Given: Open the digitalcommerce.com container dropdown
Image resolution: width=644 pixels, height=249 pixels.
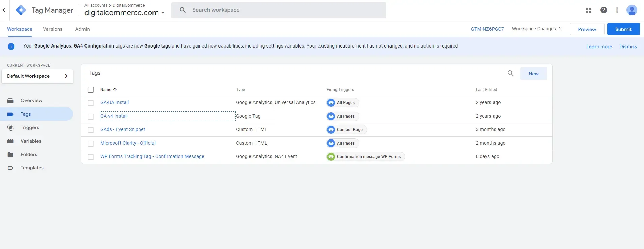Looking at the screenshot, I should [x=124, y=13].
